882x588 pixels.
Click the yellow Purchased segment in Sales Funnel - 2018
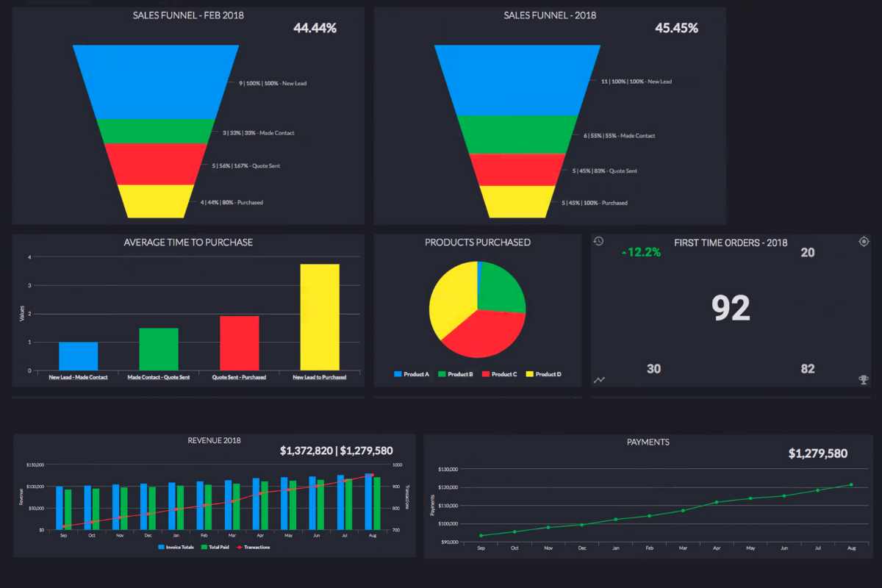point(517,201)
